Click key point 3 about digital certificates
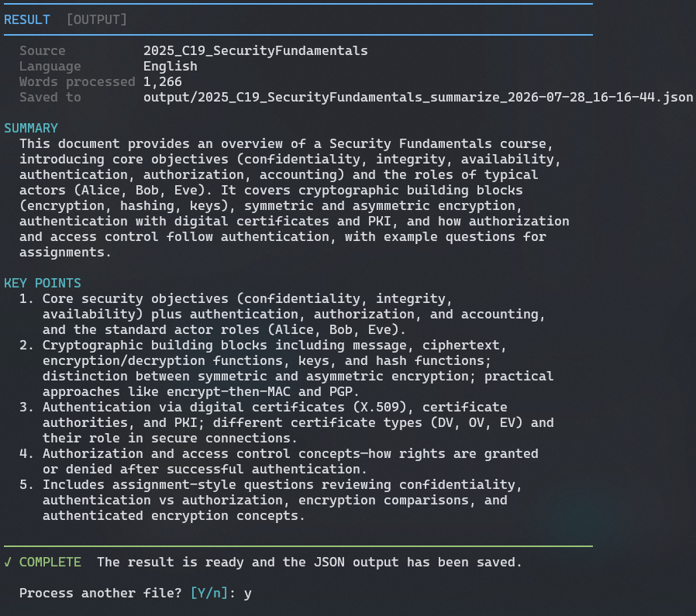This screenshot has width=696, height=616. coord(286,422)
